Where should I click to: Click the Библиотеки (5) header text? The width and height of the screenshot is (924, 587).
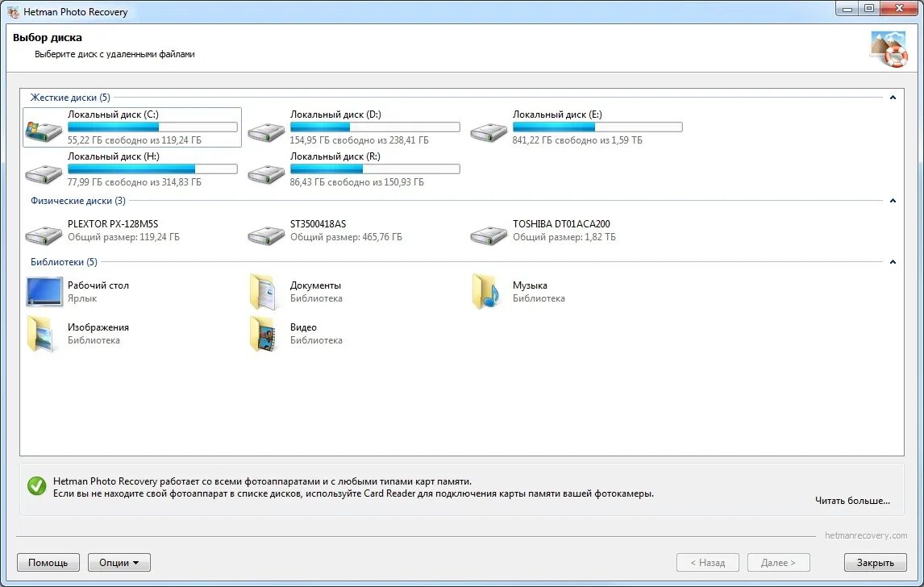pyautogui.click(x=64, y=262)
